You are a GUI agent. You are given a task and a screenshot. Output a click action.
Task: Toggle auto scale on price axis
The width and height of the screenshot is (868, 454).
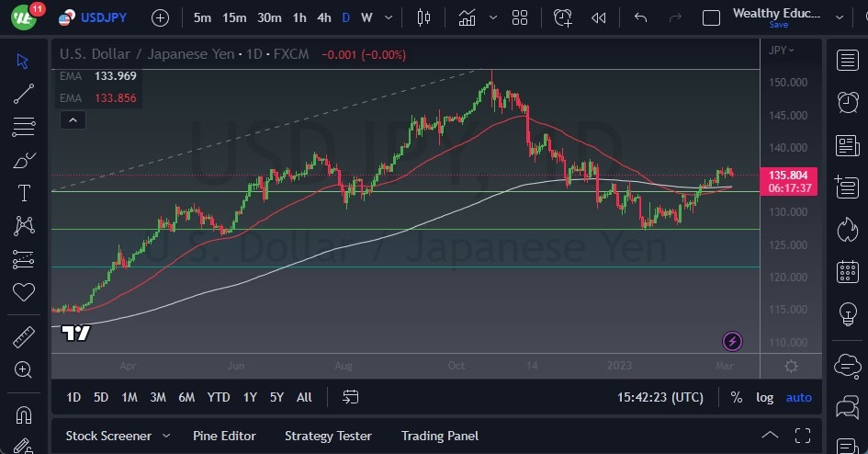click(798, 397)
